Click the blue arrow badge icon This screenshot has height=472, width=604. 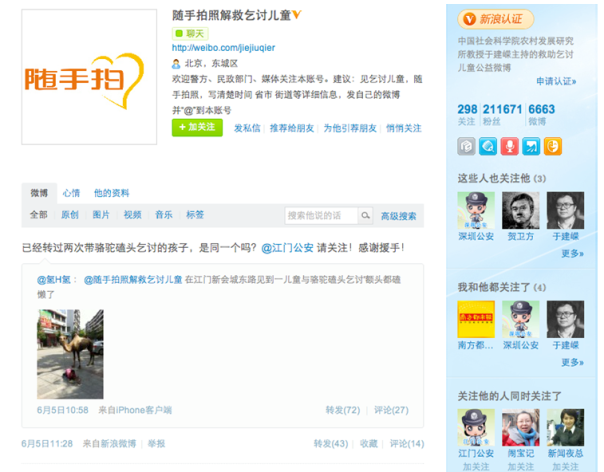(531, 146)
